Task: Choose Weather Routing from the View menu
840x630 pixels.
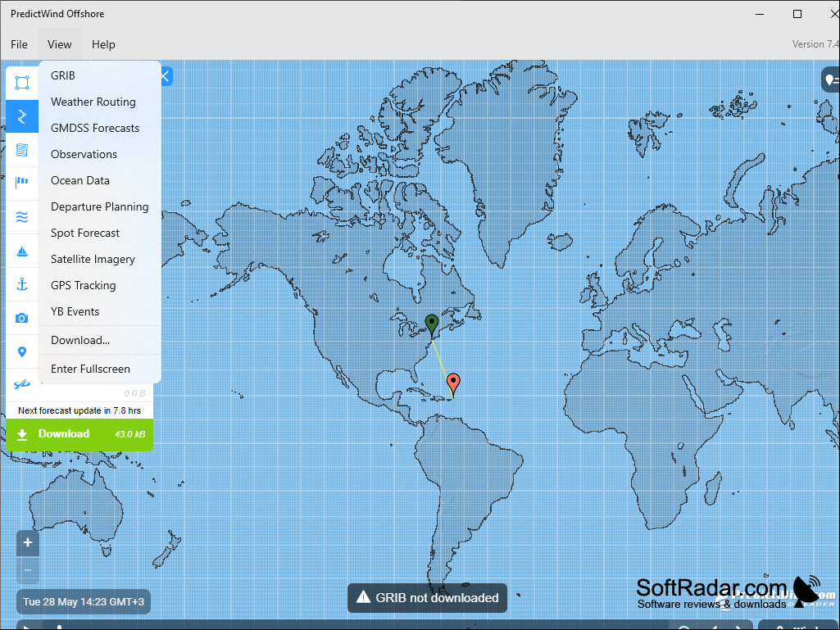Action: (100, 102)
